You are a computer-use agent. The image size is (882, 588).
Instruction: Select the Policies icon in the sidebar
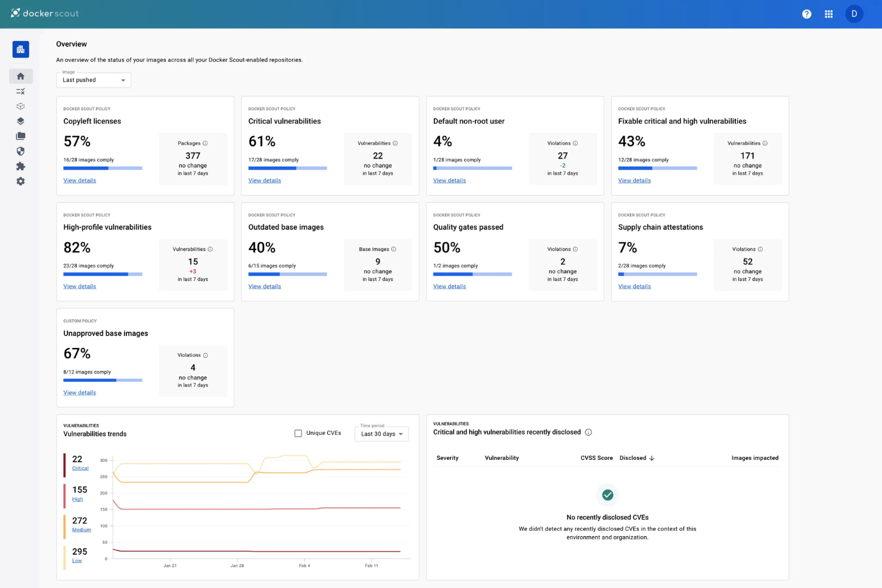coord(21,91)
